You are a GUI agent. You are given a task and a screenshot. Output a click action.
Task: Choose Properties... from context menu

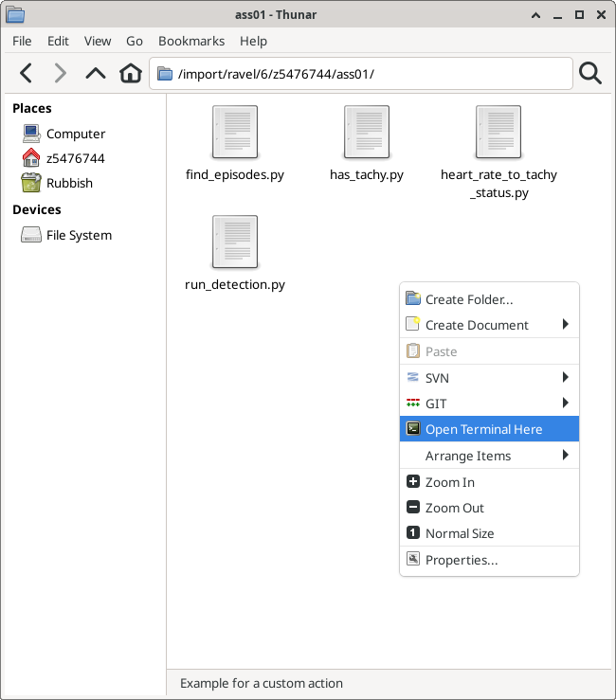490,560
